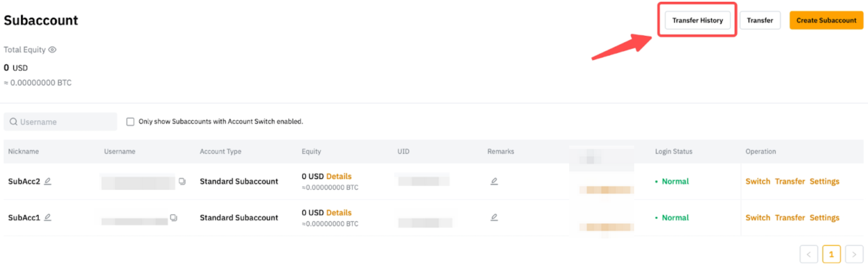This screenshot has width=868, height=265.
Task: Click the top Transfer button
Action: click(x=759, y=20)
